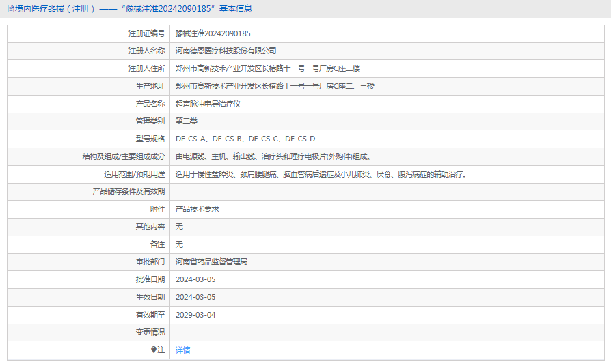Click the 附件 row label

coord(157,209)
